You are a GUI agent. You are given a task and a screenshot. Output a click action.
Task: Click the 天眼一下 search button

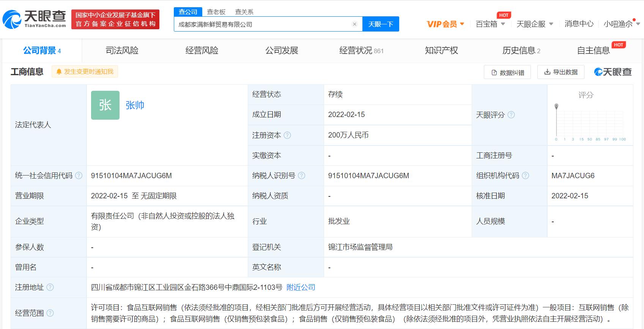coord(381,24)
